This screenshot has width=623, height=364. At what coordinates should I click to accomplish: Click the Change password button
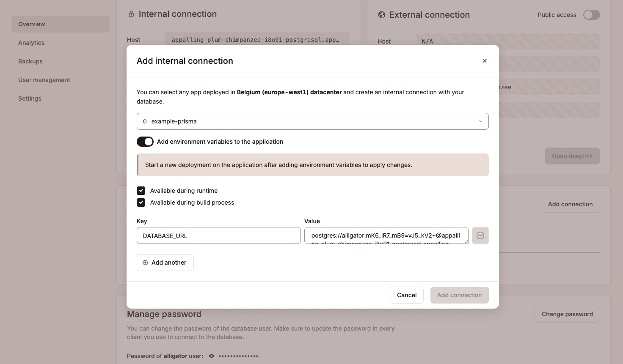point(567,314)
